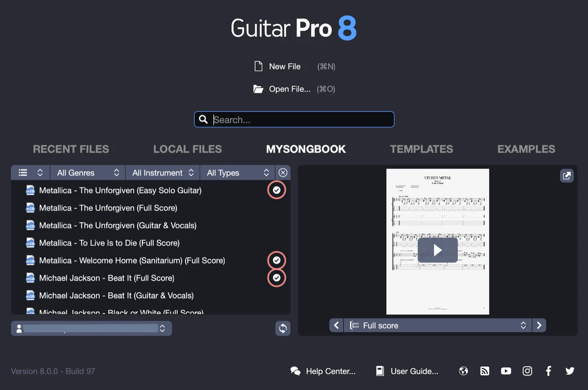
Task: Open the All Genres dropdown
Action: pyautogui.click(x=88, y=173)
